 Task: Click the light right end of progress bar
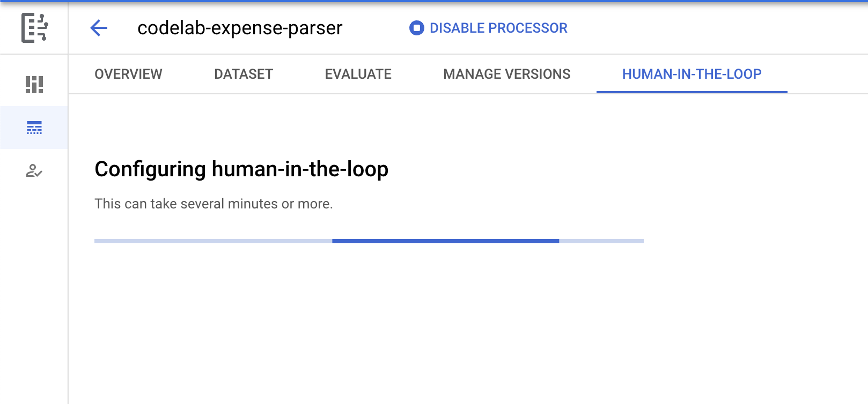click(x=601, y=241)
